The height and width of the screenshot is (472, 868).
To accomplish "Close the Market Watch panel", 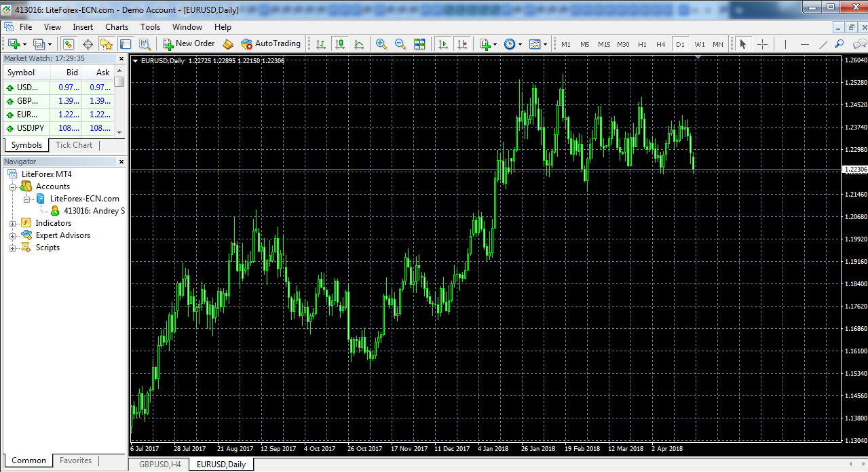I will 121,58.
